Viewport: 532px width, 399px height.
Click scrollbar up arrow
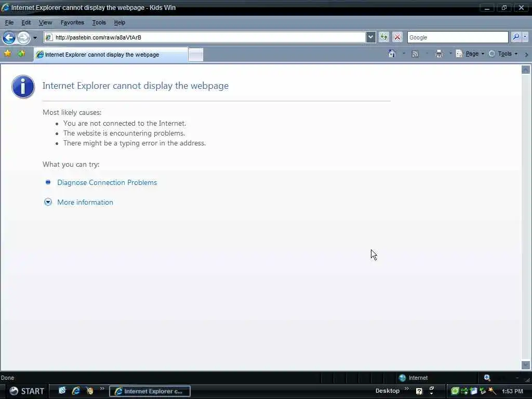coord(526,70)
